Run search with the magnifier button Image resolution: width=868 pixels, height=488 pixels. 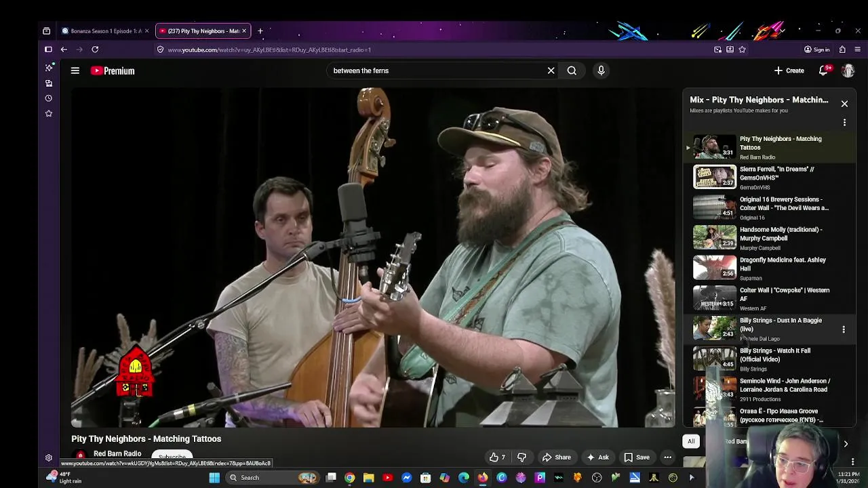(572, 70)
